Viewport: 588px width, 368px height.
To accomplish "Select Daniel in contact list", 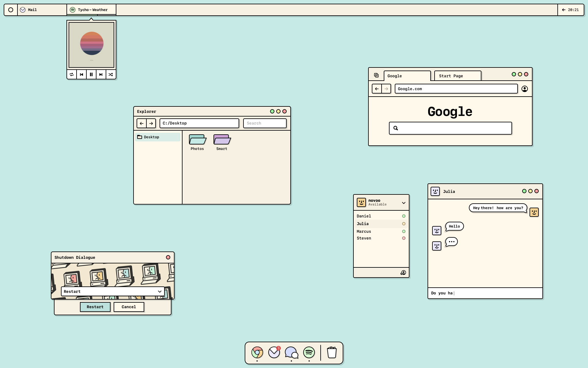I will coord(381,216).
